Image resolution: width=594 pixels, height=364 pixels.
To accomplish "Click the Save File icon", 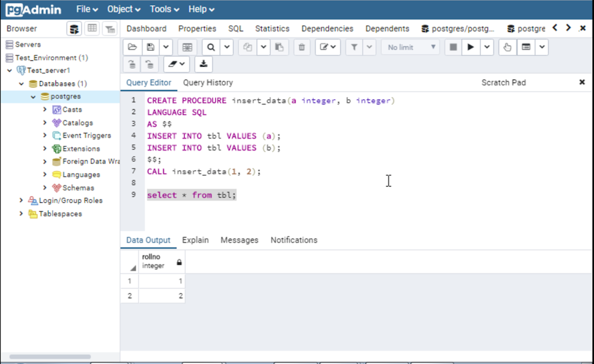I will (x=151, y=47).
